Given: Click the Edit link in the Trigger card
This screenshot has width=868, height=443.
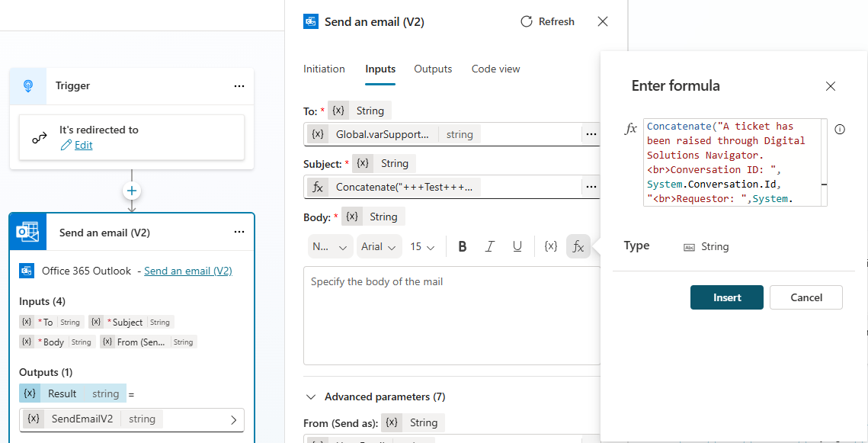Looking at the screenshot, I should coord(84,145).
